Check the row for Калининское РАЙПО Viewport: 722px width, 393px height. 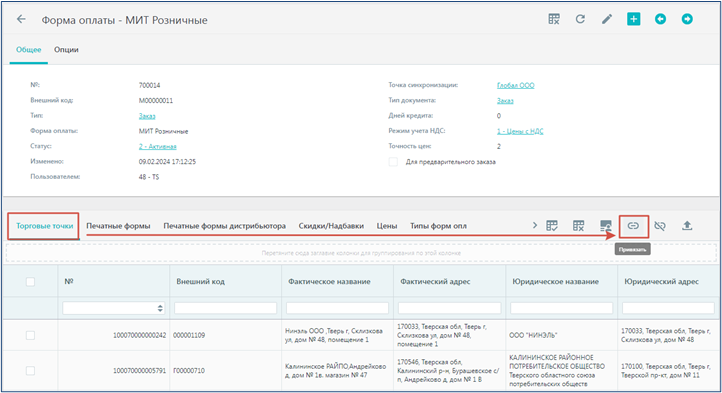(x=30, y=370)
